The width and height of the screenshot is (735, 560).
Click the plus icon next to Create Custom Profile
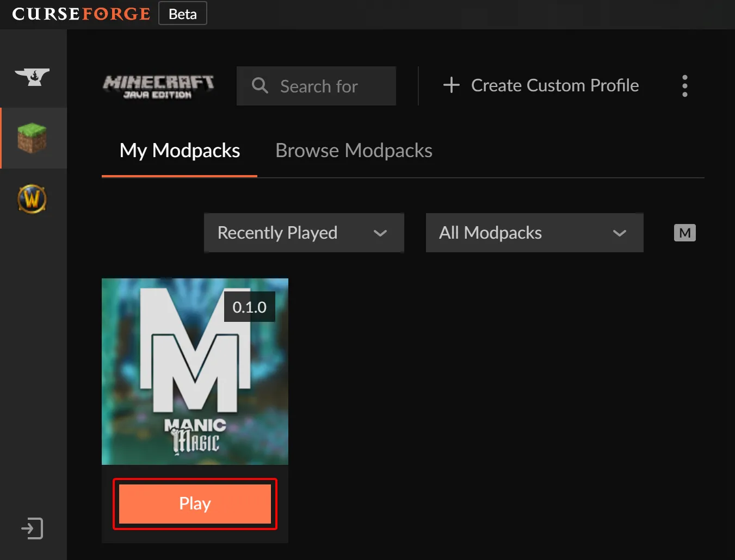(x=451, y=85)
